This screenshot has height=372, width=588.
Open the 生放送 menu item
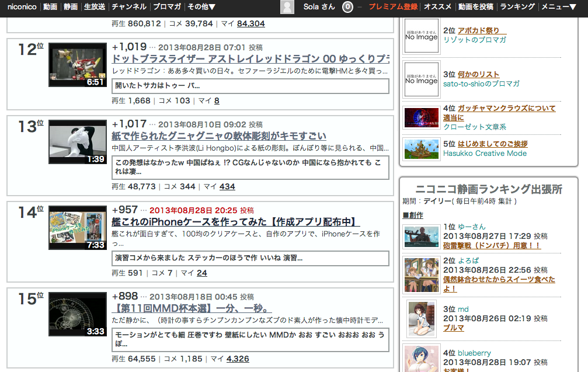[x=95, y=7]
